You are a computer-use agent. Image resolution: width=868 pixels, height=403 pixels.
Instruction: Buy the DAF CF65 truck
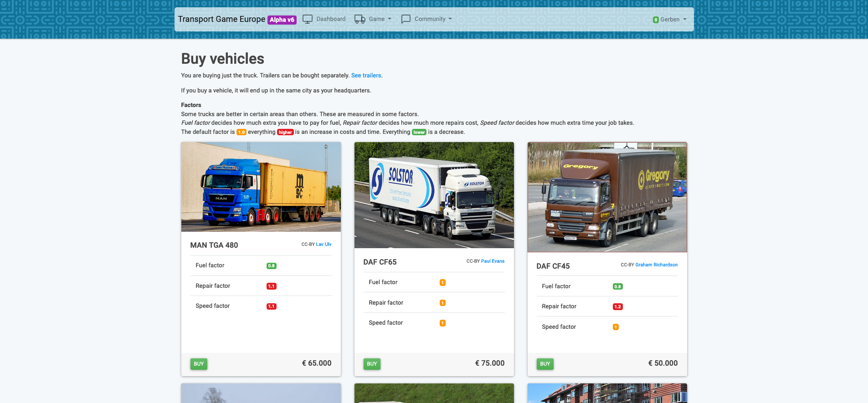click(x=372, y=364)
